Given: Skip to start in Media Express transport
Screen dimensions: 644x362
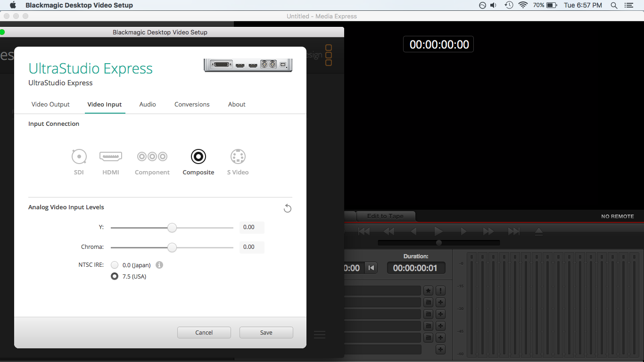Looking at the screenshot, I should click(x=364, y=231).
